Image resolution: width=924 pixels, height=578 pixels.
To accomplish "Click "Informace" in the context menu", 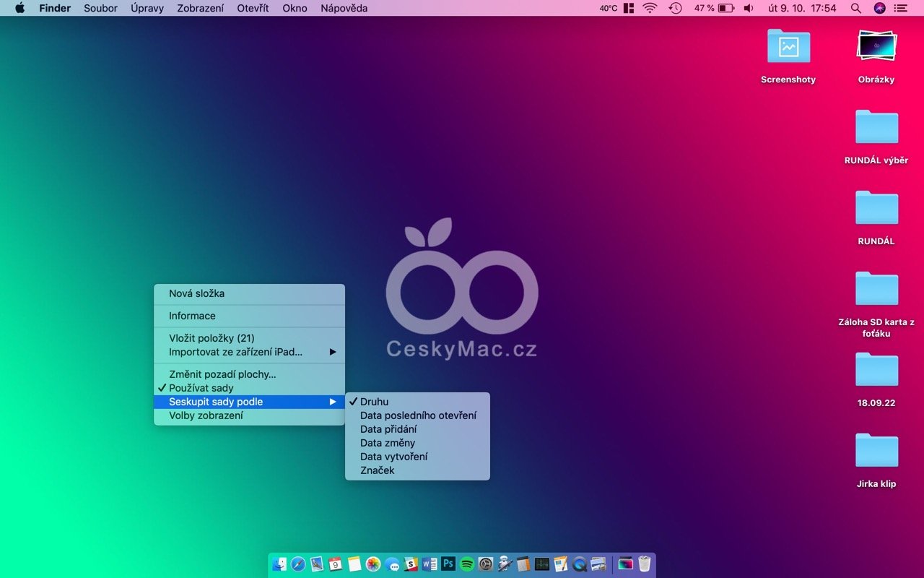I will [x=192, y=316].
